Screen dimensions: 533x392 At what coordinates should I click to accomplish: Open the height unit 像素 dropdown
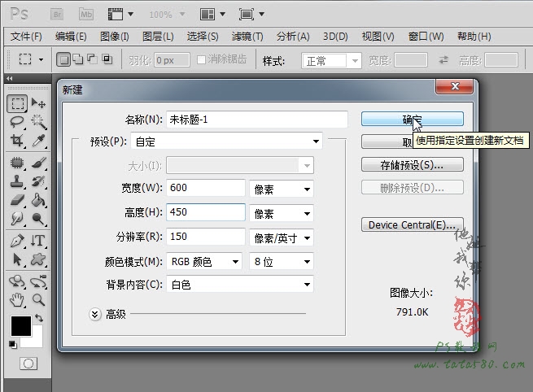pos(282,213)
